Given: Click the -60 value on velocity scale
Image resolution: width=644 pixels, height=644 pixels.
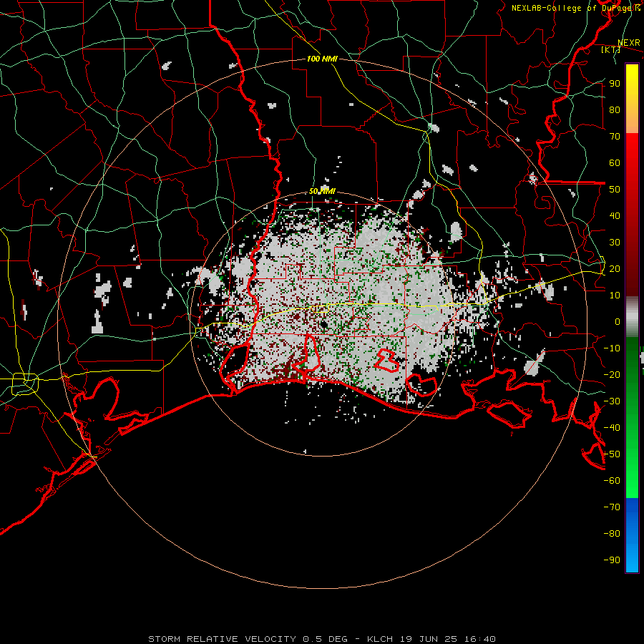Looking at the screenshot, I should [x=612, y=481].
